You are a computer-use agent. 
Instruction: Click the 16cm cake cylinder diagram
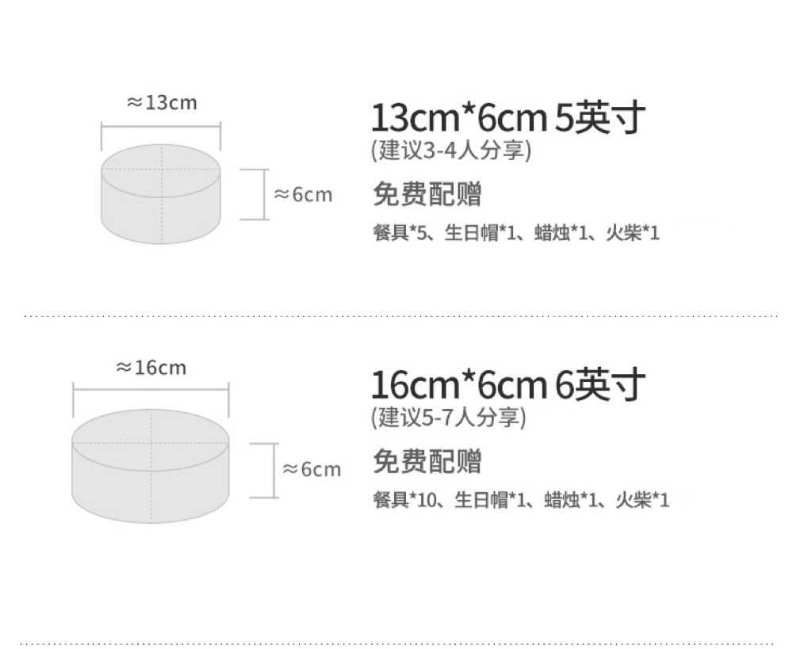(x=151, y=466)
